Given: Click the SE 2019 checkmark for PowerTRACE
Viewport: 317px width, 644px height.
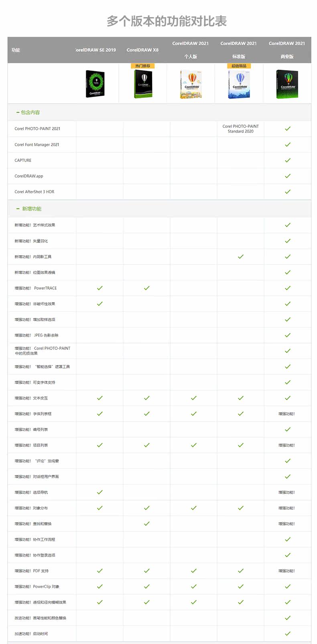Looking at the screenshot, I should coord(100,288).
